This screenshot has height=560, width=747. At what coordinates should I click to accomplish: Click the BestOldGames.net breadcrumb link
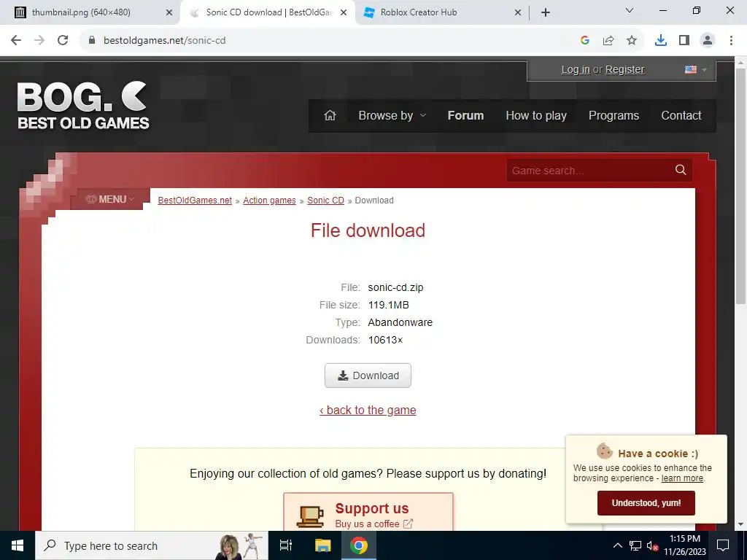coord(195,201)
